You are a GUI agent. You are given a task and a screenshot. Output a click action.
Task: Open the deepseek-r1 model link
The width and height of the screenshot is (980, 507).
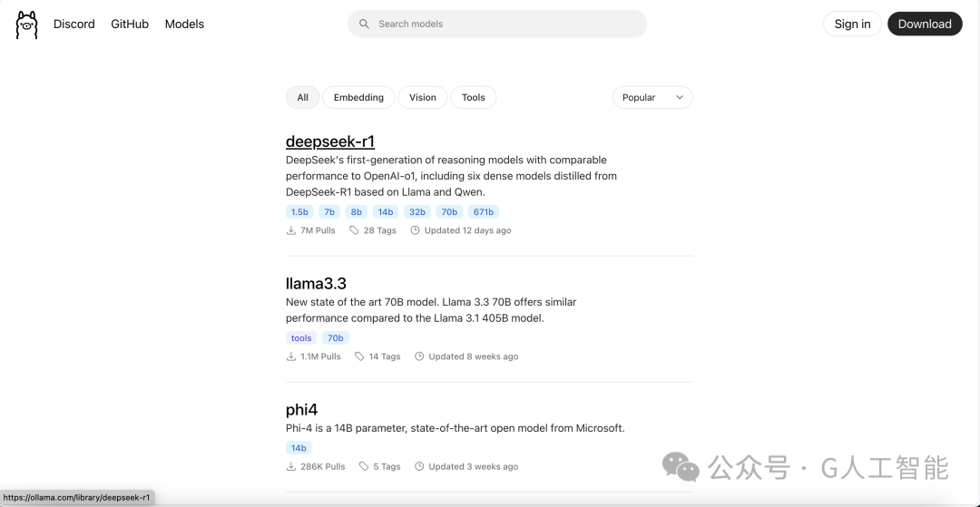[330, 141]
